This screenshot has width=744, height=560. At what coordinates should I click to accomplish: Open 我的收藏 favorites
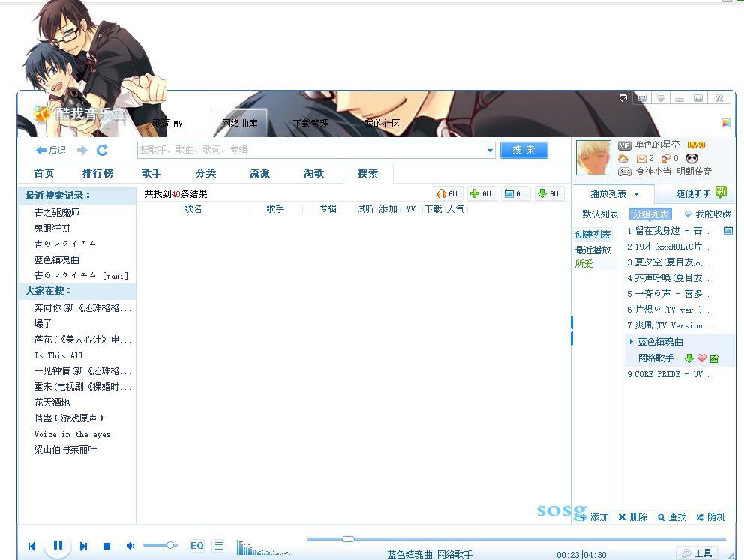pos(708,214)
